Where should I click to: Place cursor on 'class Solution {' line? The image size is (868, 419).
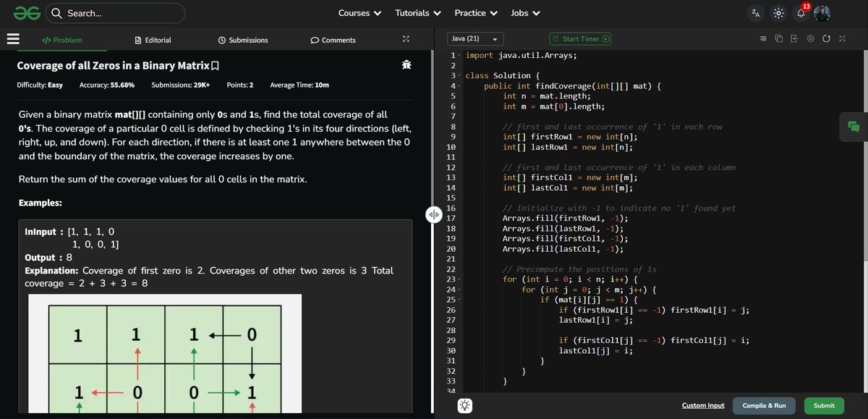(503, 76)
